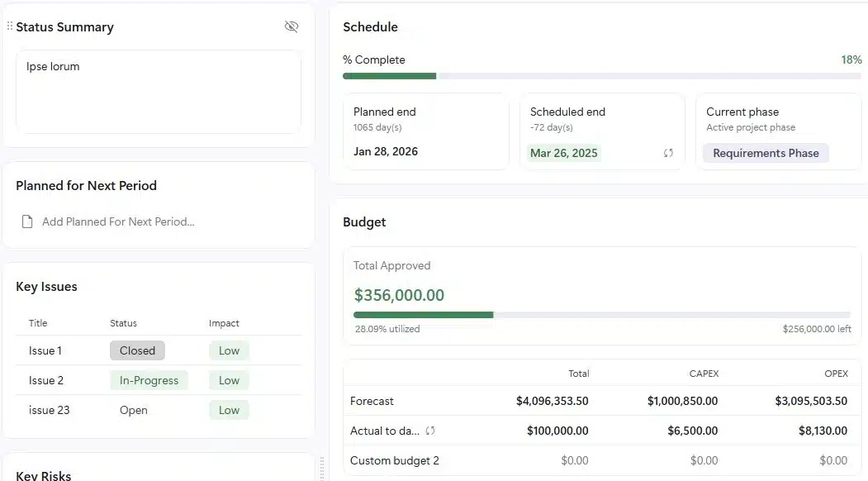
Task: Click the vertical panel resize handle
Action: point(322,468)
